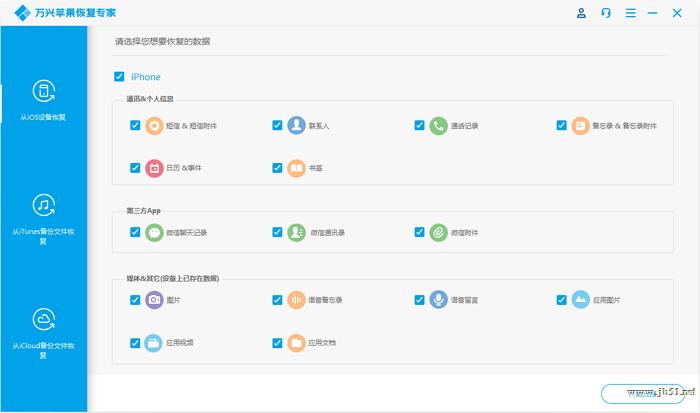Toggle the 应用视频 checkbox

[x=135, y=342]
